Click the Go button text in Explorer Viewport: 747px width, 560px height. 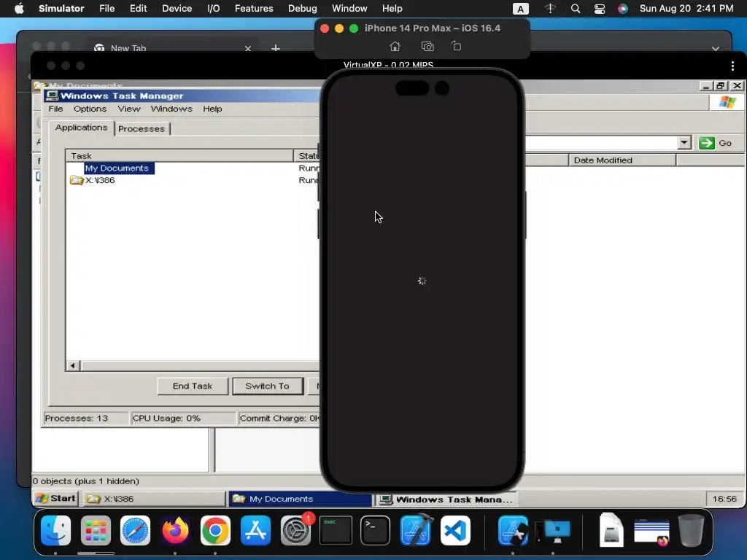click(725, 143)
